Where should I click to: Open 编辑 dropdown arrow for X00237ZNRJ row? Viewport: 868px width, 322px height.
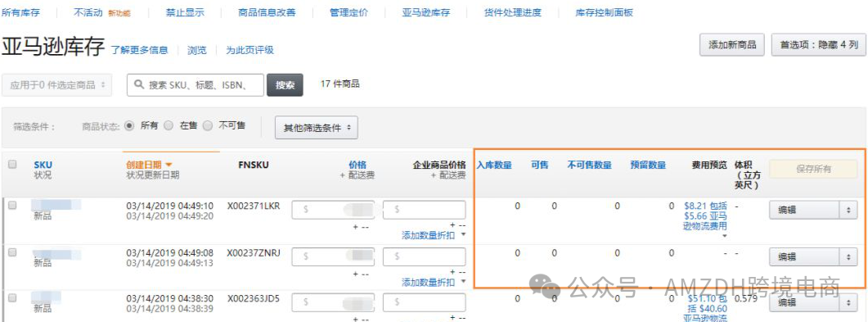coord(848,256)
